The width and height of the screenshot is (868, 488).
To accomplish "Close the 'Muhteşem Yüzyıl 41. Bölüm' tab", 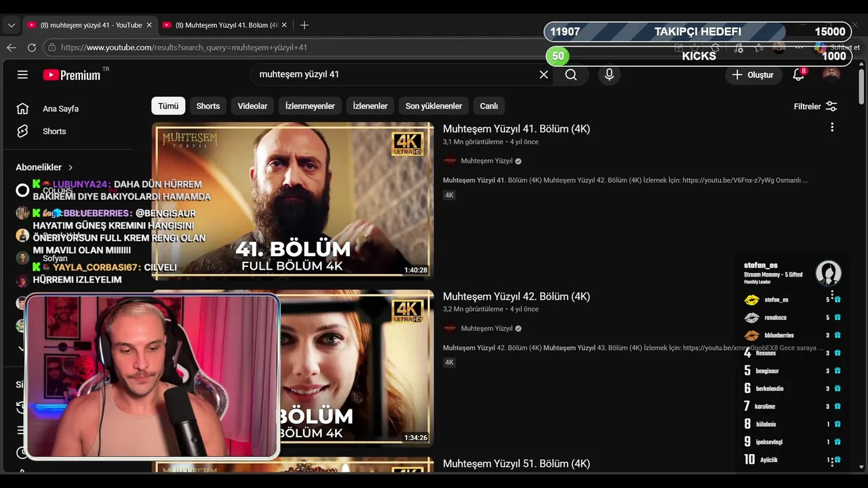I will coord(284,25).
